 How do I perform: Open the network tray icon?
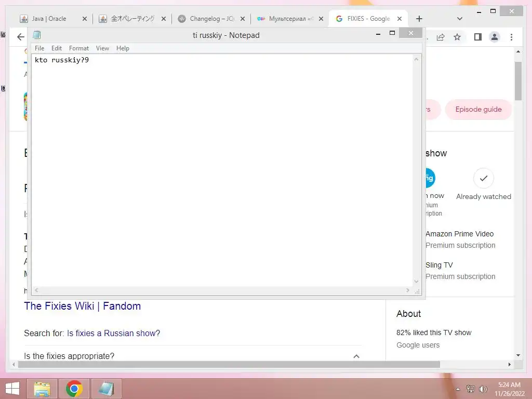[470, 389]
